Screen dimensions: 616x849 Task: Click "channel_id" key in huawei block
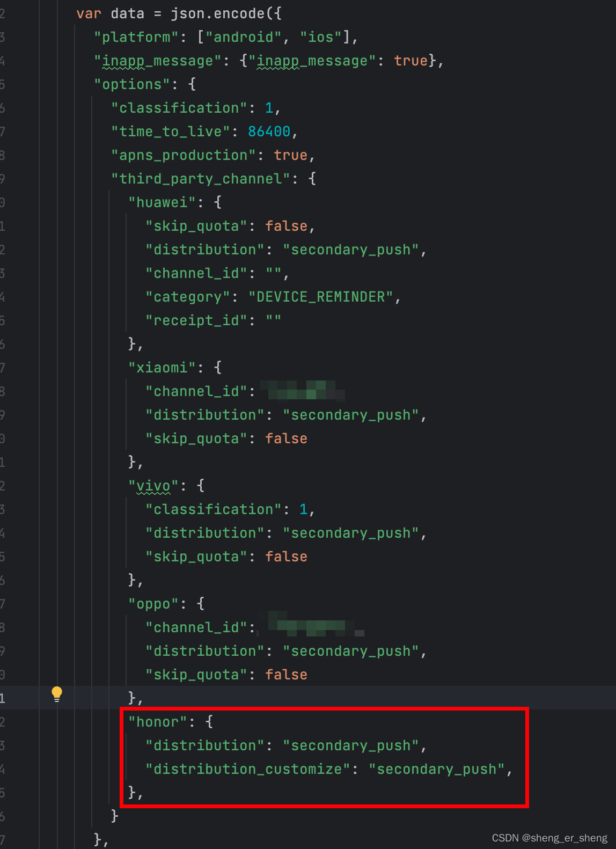[x=196, y=273]
